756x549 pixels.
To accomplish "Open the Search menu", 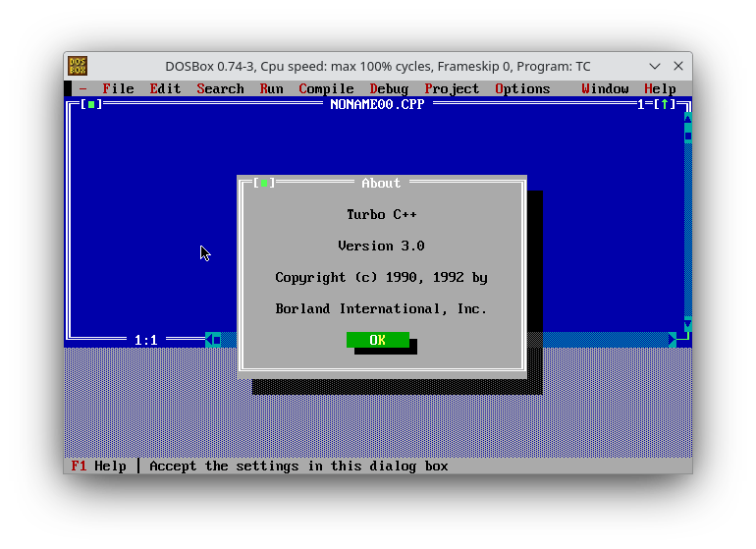I will (220, 88).
